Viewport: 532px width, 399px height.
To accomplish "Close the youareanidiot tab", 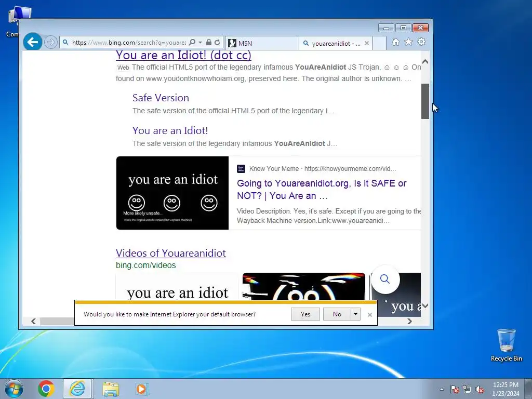I will click(x=366, y=43).
